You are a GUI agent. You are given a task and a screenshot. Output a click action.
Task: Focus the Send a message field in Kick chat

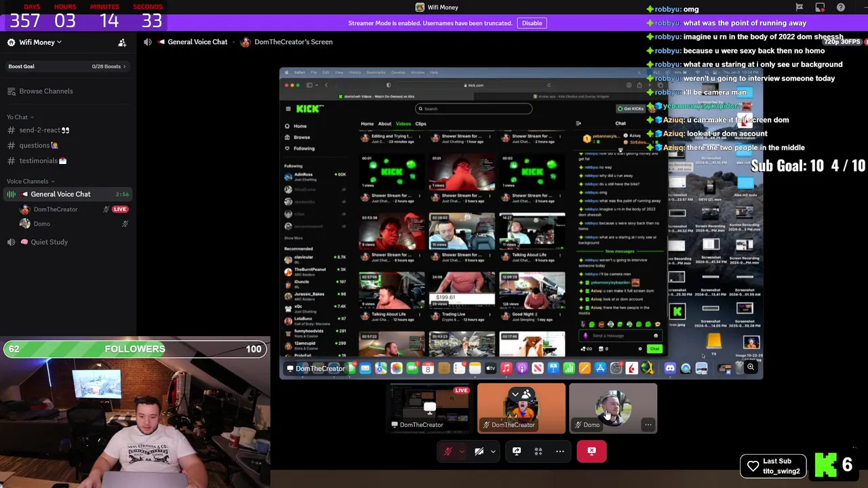pyautogui.click(x=620, y=336)
